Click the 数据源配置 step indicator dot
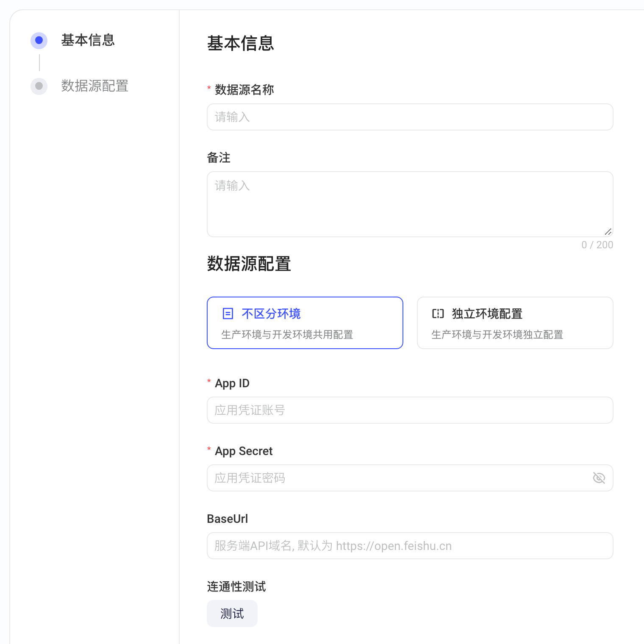Image resolution: width=644 pixels, height=644 pixels. point(39,86)
